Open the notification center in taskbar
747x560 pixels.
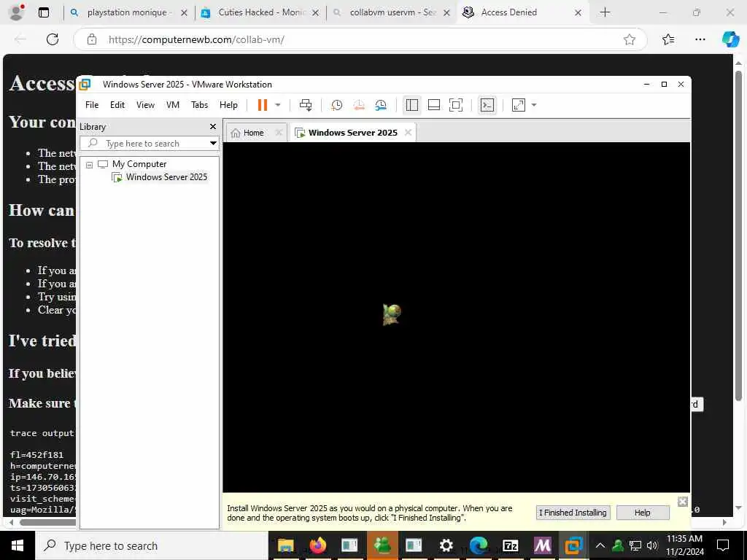point(723,545)
